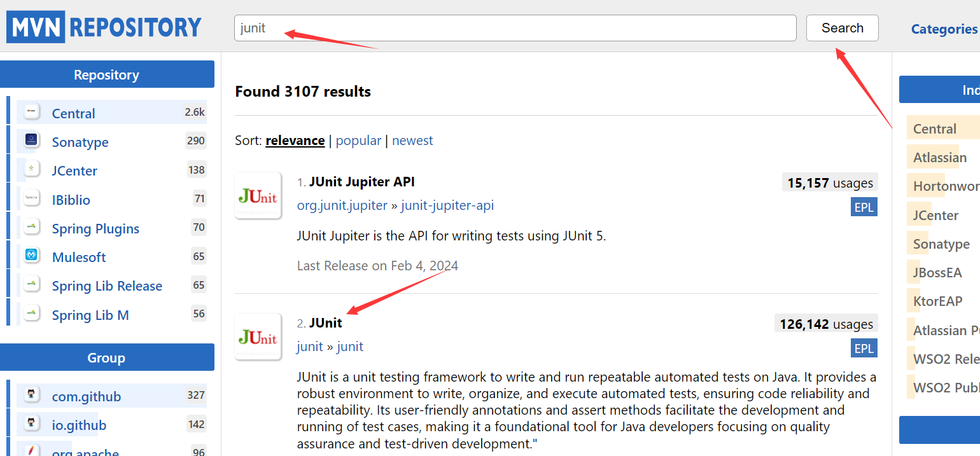Click the Sonatype repository icon

coord(31,141)
